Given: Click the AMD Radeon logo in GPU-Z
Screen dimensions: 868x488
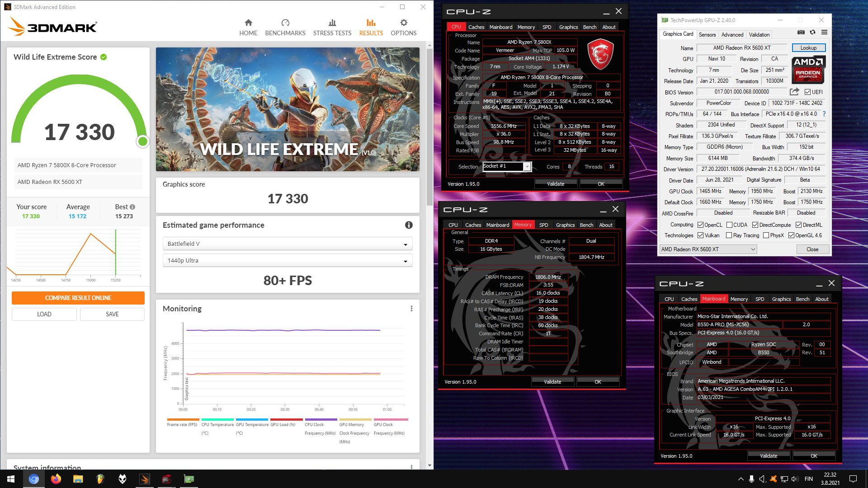Looking at the screenshot, I should [x=808, y=70].
